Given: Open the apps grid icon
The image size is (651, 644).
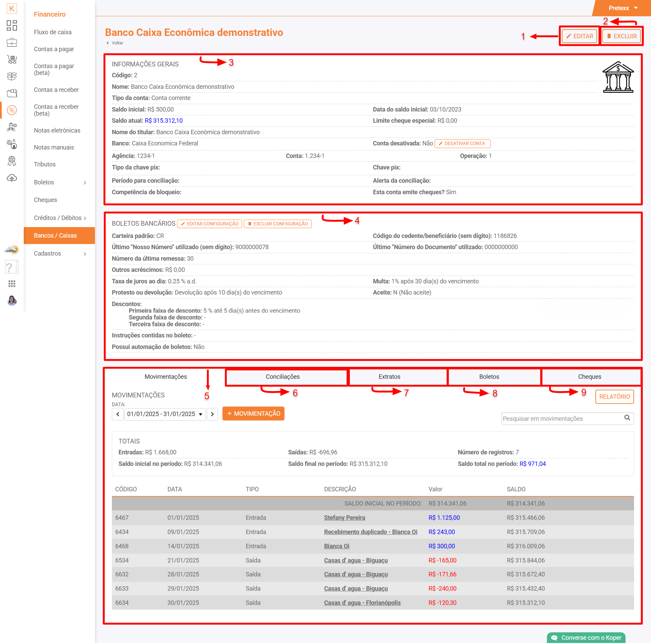Looking at the screenshot, I should click(12, 284).
